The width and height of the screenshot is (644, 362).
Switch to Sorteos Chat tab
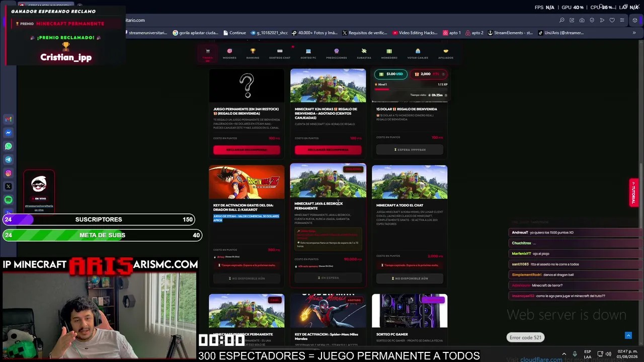[280, 53]
